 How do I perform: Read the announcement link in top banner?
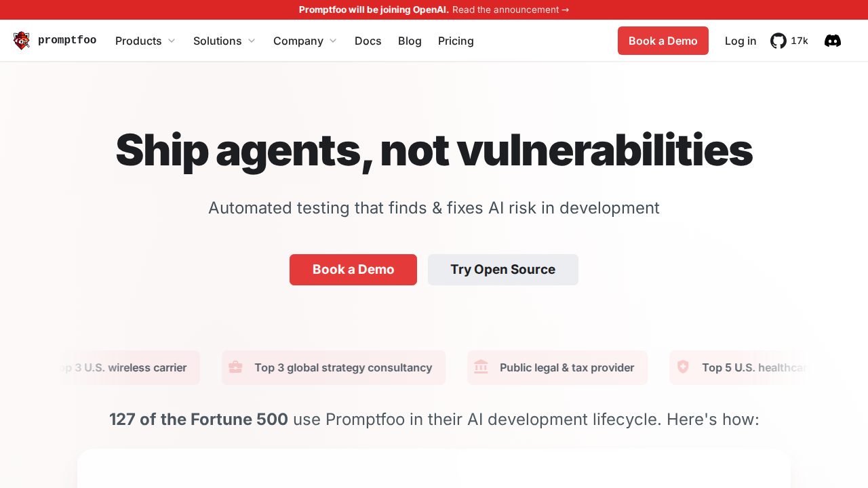(510, 9)
